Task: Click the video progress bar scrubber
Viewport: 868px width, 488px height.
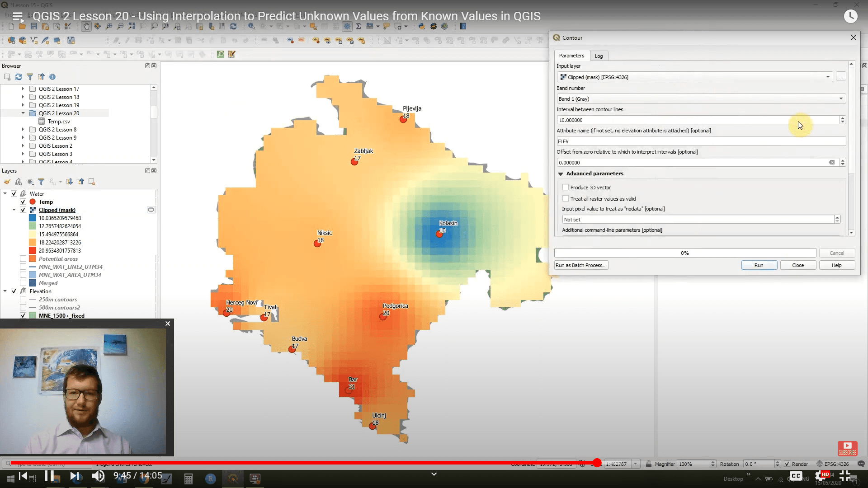Action: 597,463
